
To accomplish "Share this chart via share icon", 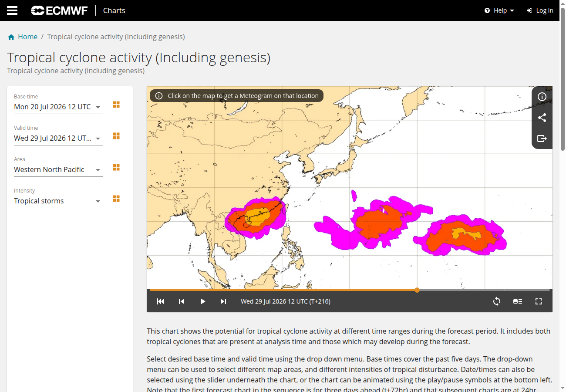I will coord(542,118).
